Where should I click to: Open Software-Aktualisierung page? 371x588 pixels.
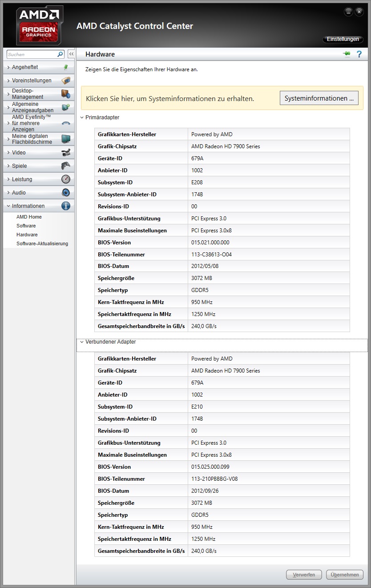click(42, 243)
